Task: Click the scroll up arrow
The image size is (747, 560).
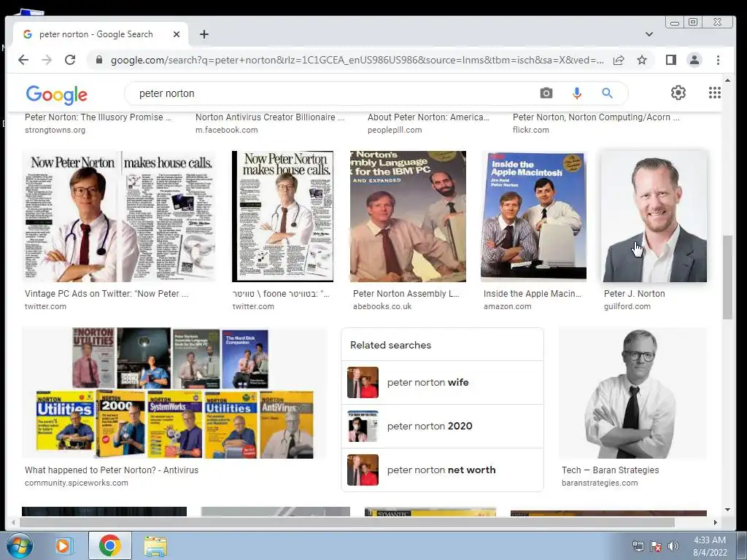Action: point(727,80)
